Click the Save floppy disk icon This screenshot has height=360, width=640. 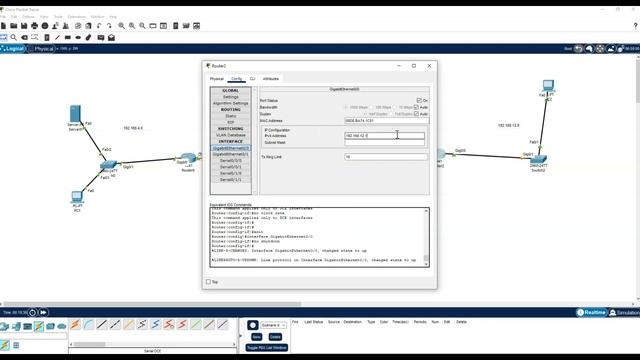pyautogui.click(x=24, y=26)
